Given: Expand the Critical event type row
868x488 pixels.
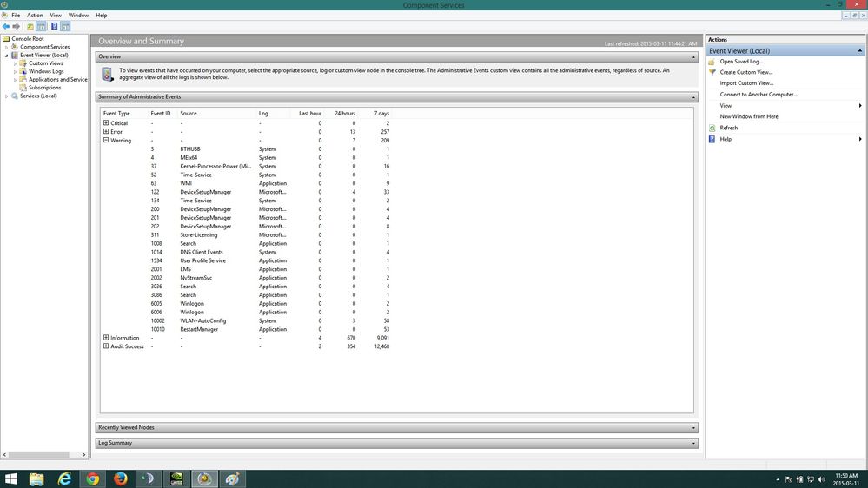Looking at the screenshot, I should 106,122.
